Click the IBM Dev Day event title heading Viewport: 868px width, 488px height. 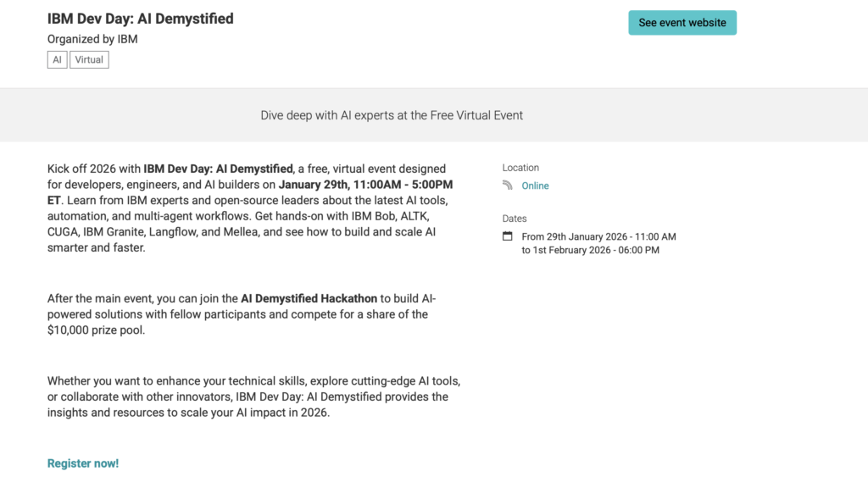click(140, 18)
